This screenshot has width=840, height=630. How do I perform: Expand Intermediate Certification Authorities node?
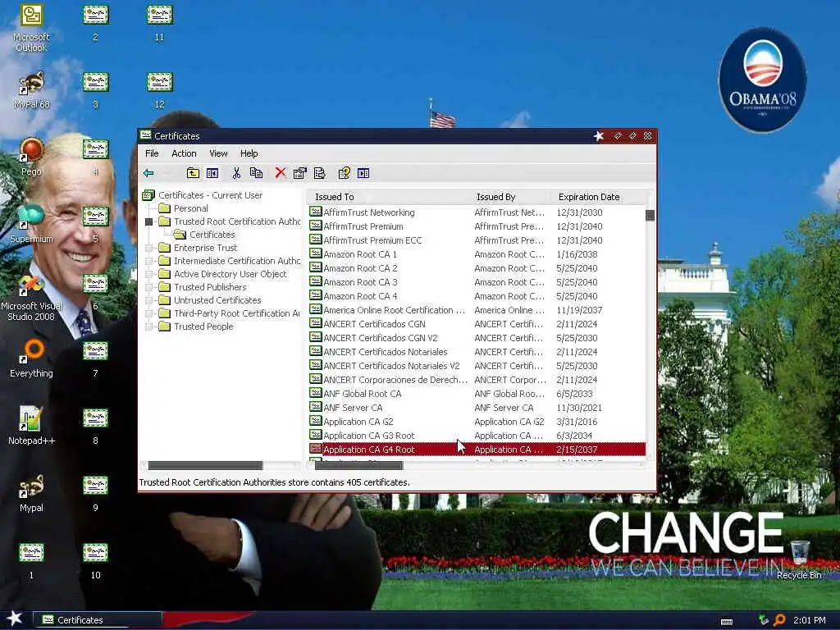point(149,261)
